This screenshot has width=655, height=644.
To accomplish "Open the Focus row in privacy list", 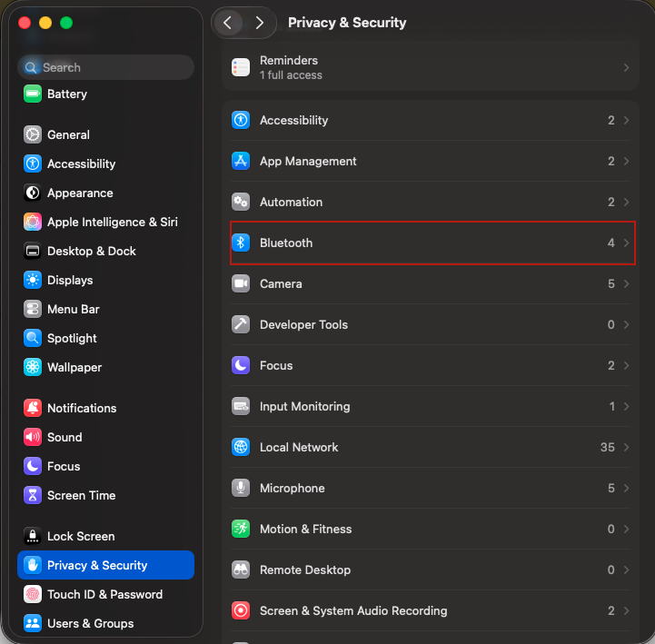I will coord(276,365).
